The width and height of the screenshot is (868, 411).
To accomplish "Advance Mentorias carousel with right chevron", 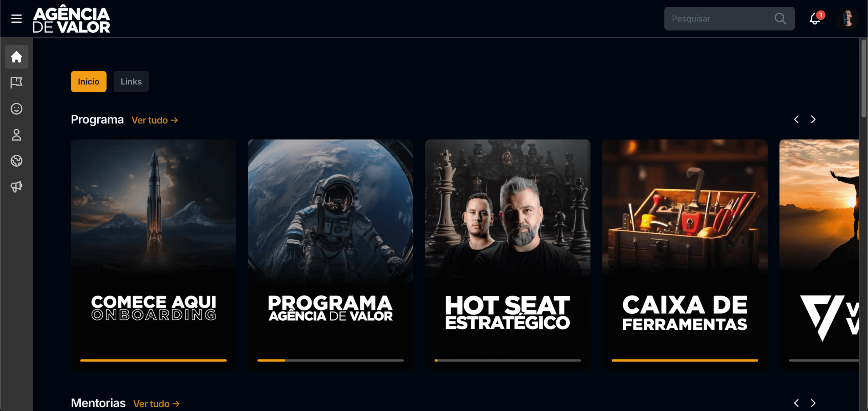I will click(813, 403).
